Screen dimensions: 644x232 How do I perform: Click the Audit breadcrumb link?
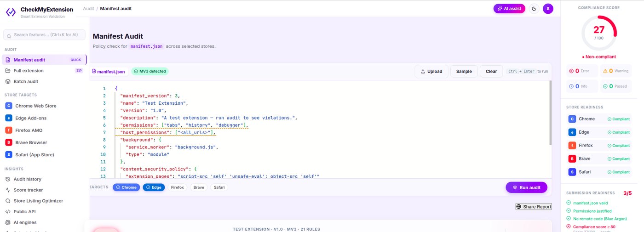88,9
